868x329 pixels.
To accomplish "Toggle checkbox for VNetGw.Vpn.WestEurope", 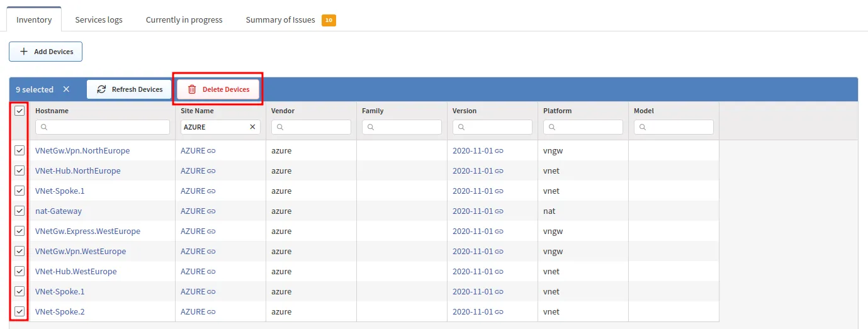I will click(x=20, y=251).
